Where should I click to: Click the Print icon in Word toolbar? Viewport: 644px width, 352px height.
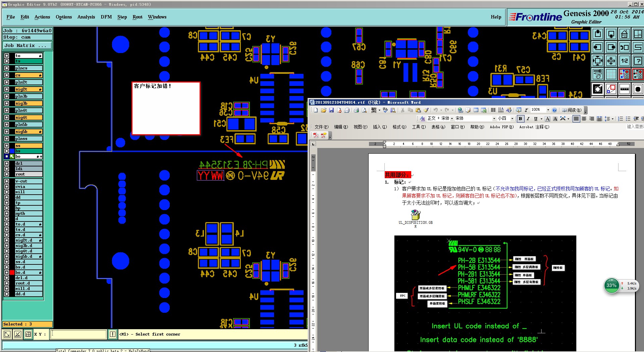356,110
